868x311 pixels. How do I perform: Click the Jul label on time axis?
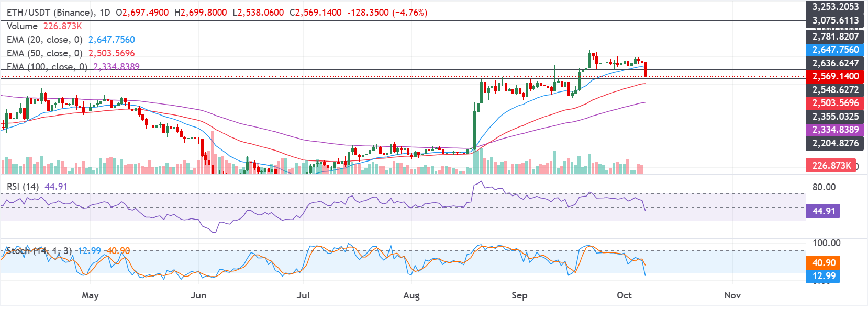[x=303, y=295]
